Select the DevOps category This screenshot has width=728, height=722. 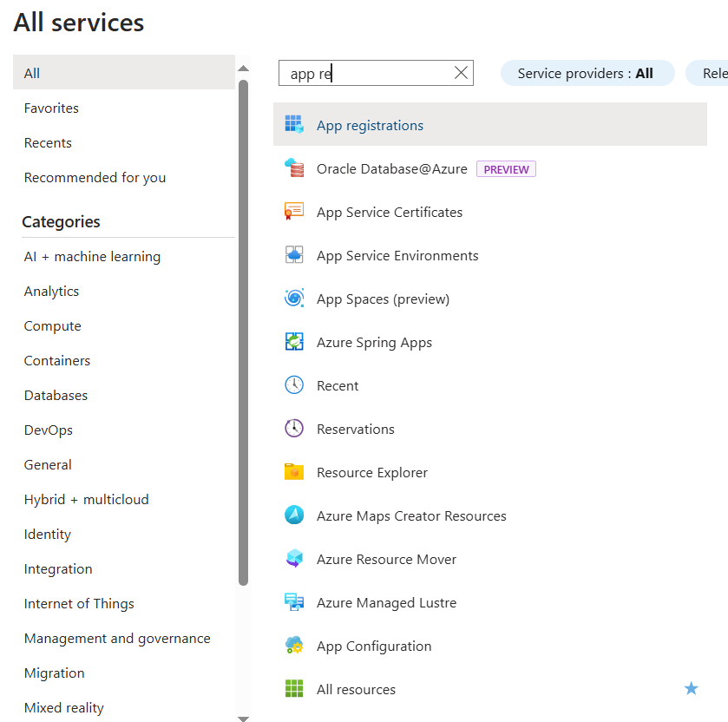[49, 430]
